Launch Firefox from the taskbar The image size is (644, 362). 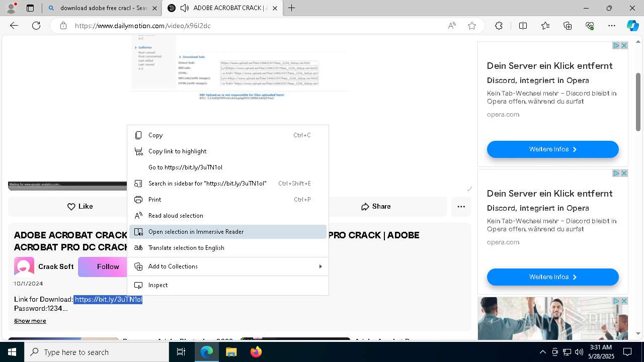click(256, 352)
